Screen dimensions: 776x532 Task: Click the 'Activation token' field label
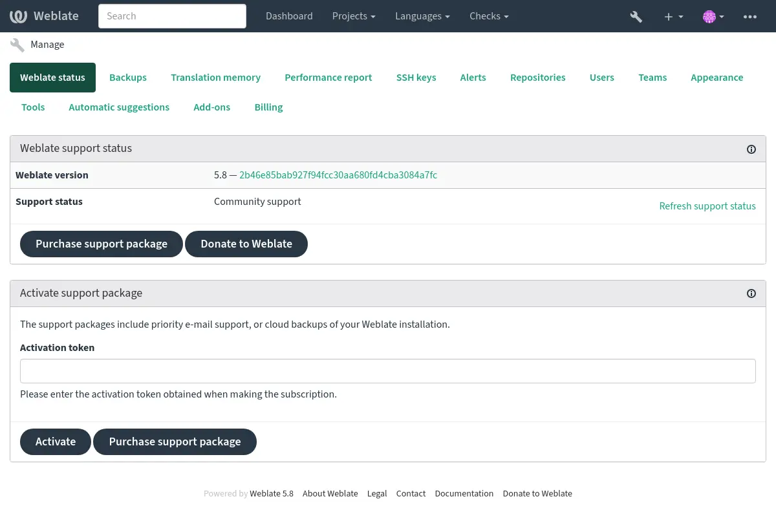(57, 348)
